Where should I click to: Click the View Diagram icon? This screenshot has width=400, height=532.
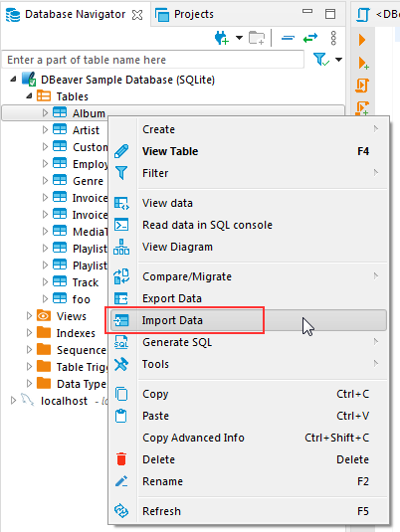(x=121, y=247)
